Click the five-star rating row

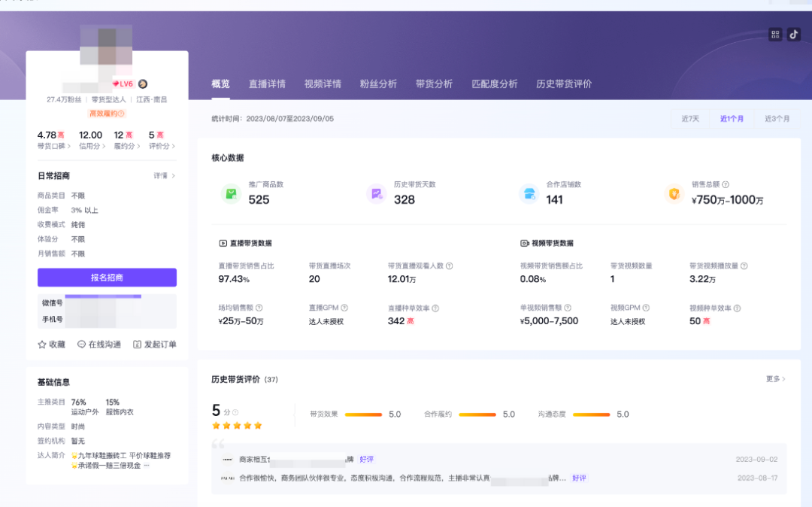(237, 426)
